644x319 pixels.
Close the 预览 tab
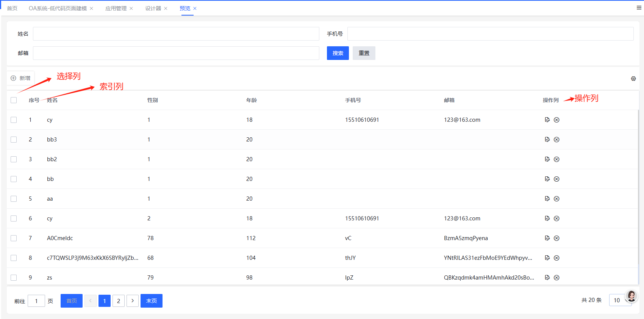click(x=195, y=8)
